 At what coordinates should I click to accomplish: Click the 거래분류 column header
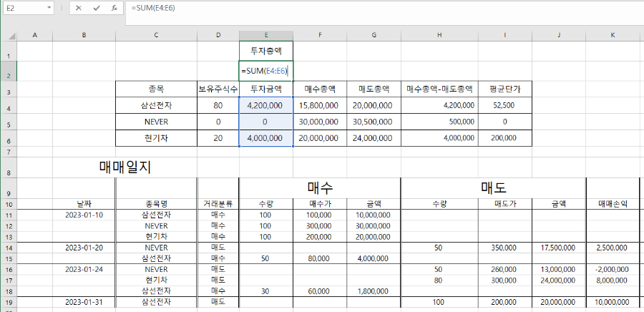coord(218,204)
